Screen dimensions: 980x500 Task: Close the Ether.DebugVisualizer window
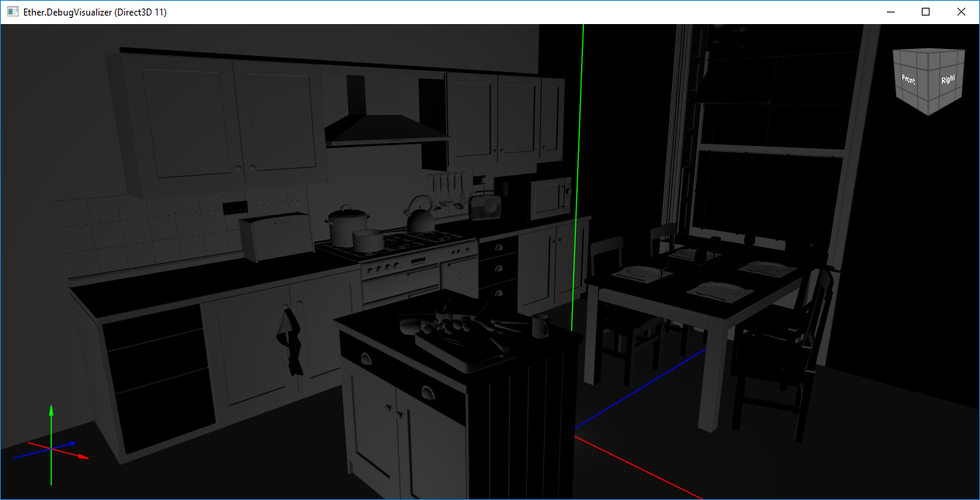pos(961,12)
